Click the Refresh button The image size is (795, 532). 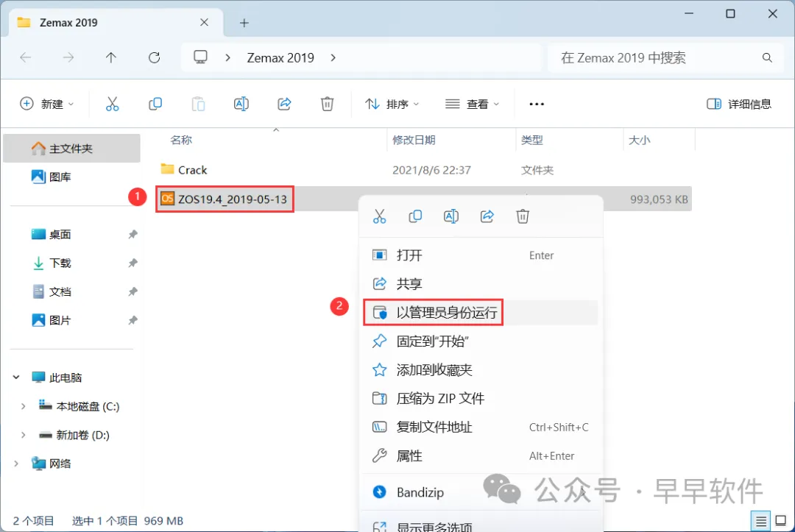[x=154, y=57]
